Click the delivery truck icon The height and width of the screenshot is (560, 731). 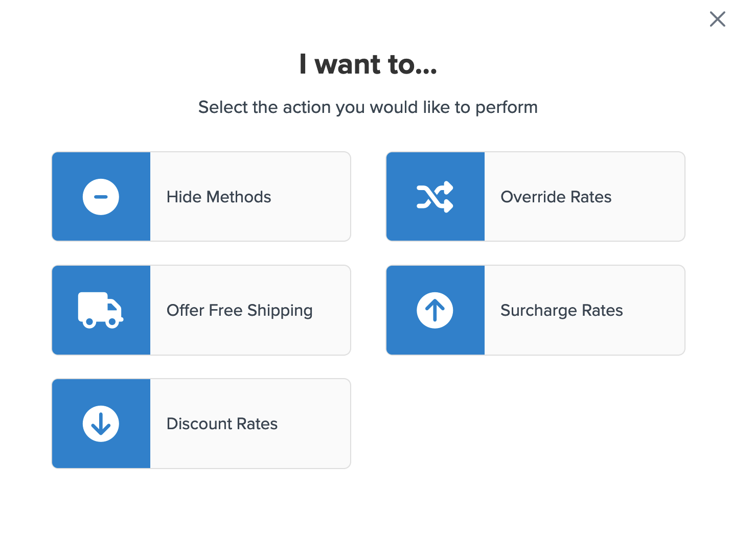[x=100, y=310]
